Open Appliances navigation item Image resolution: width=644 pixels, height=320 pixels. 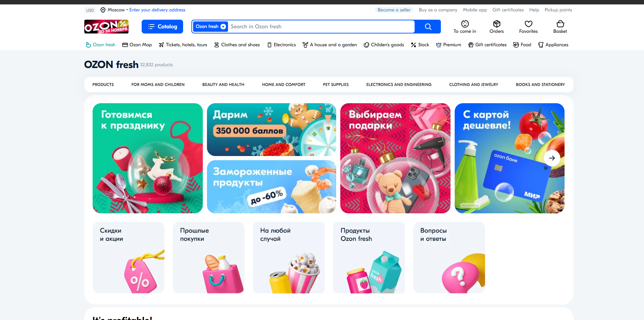553,45
